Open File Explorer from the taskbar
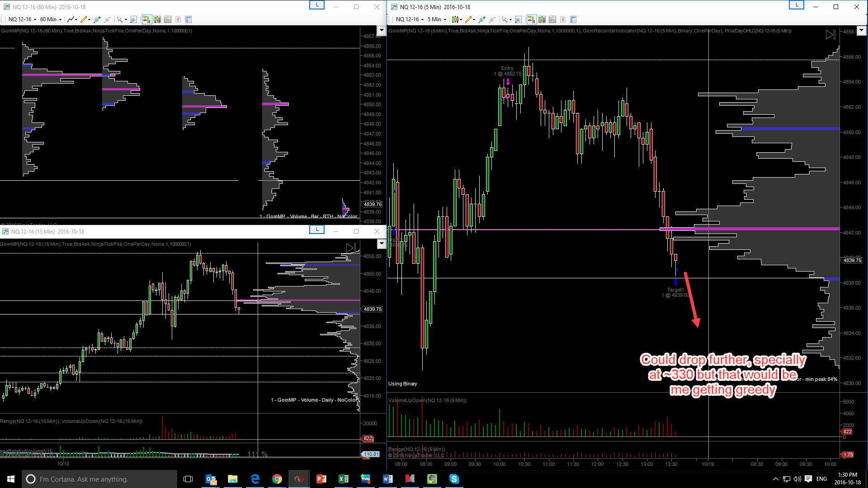 point(233,479)
